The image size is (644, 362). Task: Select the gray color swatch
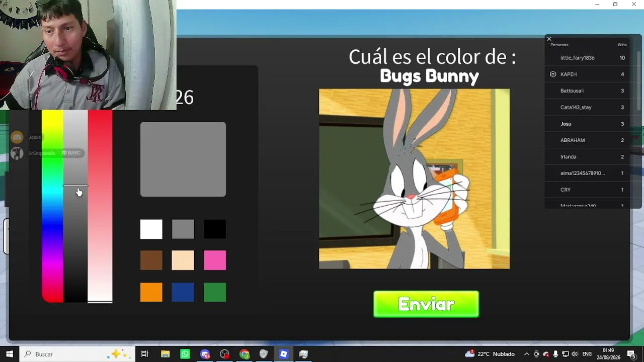click(x=183, y=229)
